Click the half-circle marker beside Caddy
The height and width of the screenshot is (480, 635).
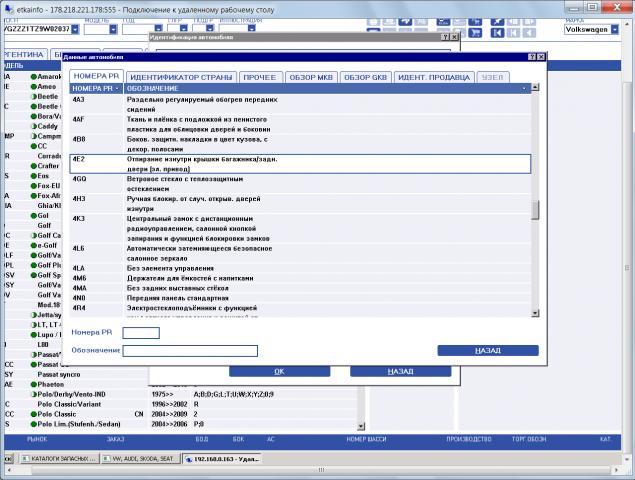34,126
